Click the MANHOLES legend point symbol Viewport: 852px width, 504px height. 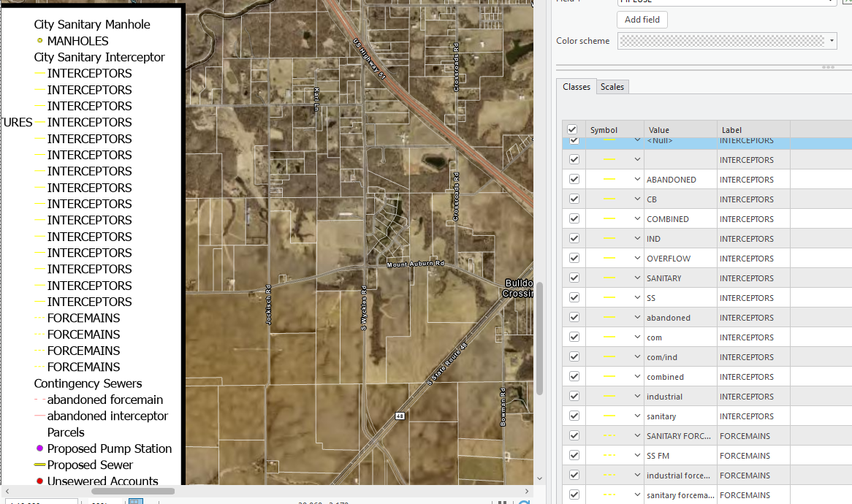[39, 40]
